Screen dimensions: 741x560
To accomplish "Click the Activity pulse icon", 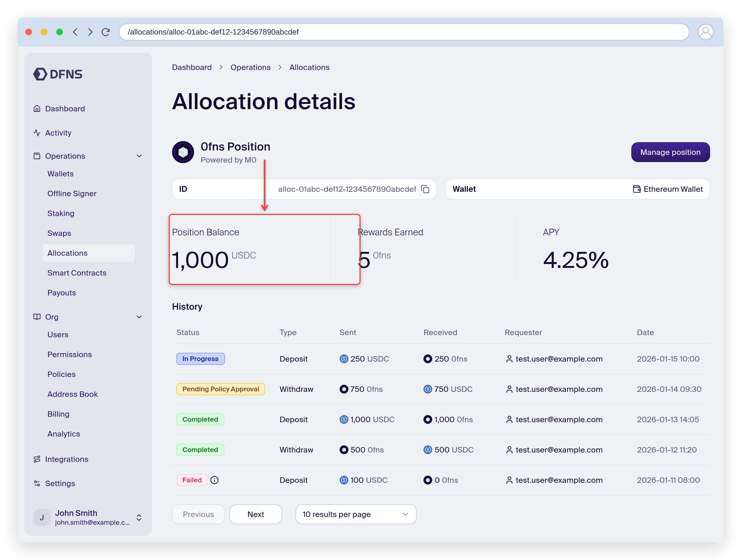I will coord(37,133).
